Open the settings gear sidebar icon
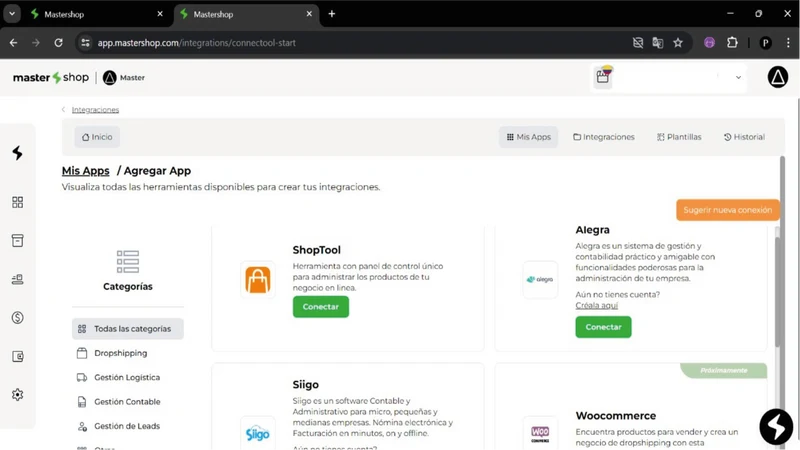800x450 pixels. tap(17, 394)
